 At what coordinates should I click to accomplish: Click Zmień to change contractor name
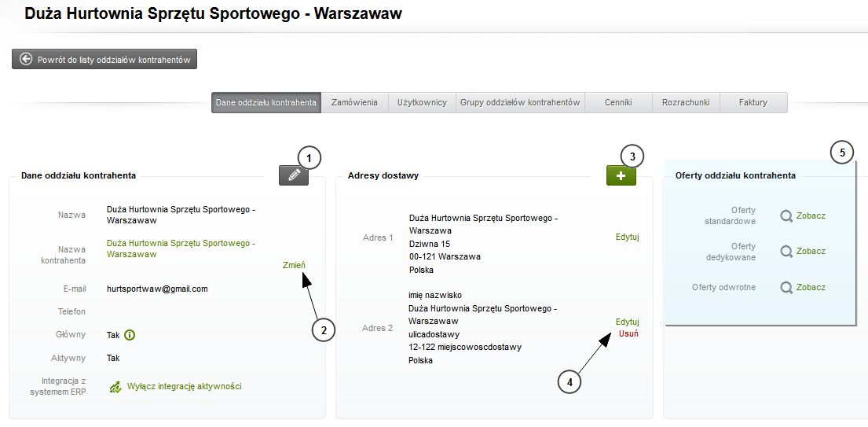pos(294,265)
